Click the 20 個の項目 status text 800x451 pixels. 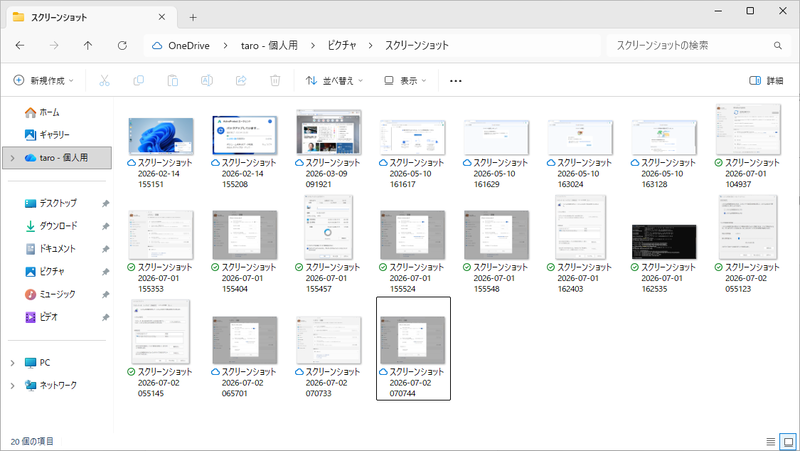point(32,441)
